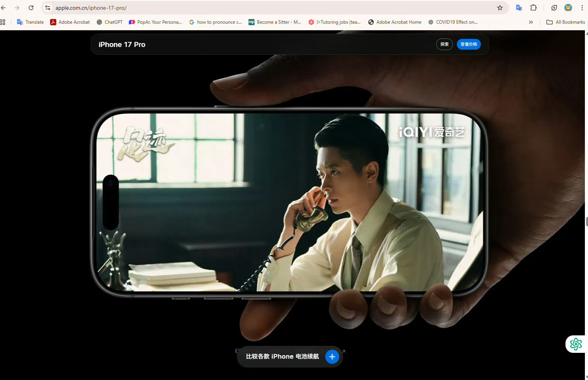Open the Extensions puzzle icon
Screen dimensions: 588x380
click(x=534, y=8)
